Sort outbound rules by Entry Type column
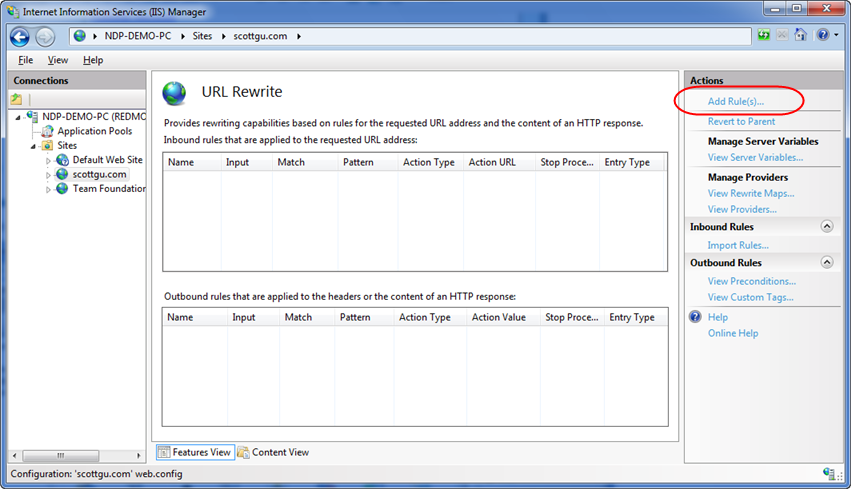Image resolution: width=851 pixels, height=489 pixels. [636, 317]
